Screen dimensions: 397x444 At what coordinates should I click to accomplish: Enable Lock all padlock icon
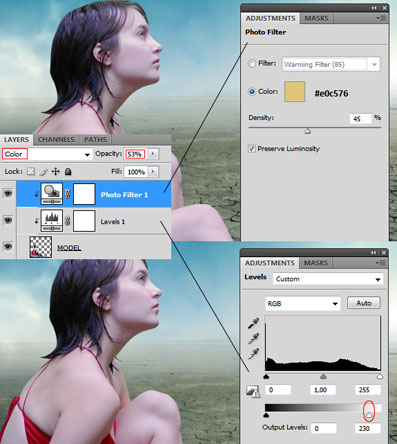click(68, 172)
